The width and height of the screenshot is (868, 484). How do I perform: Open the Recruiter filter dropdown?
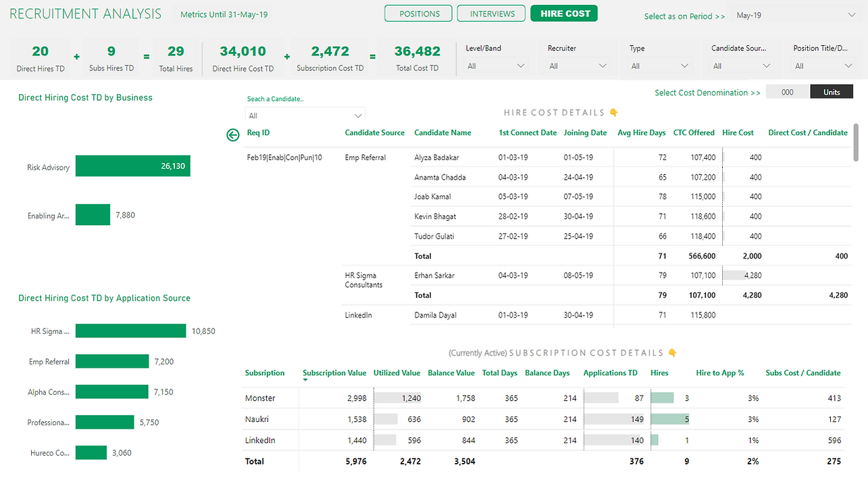pyautogui.click(x=578, y=66)
